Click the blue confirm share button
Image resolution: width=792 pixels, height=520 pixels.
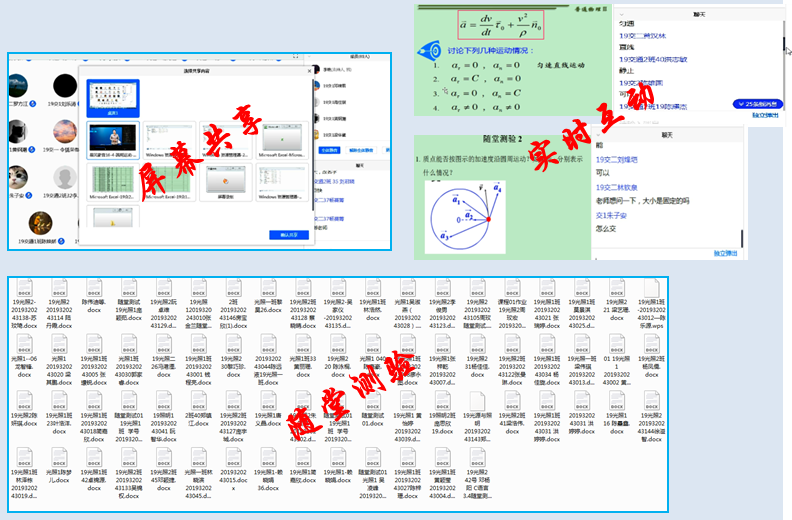tap(291, 235)
